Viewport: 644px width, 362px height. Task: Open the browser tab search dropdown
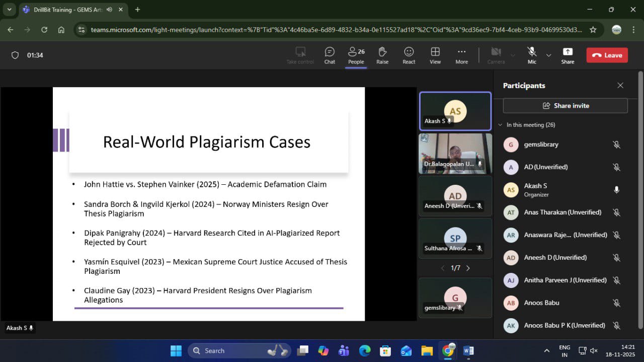point(9,10)
